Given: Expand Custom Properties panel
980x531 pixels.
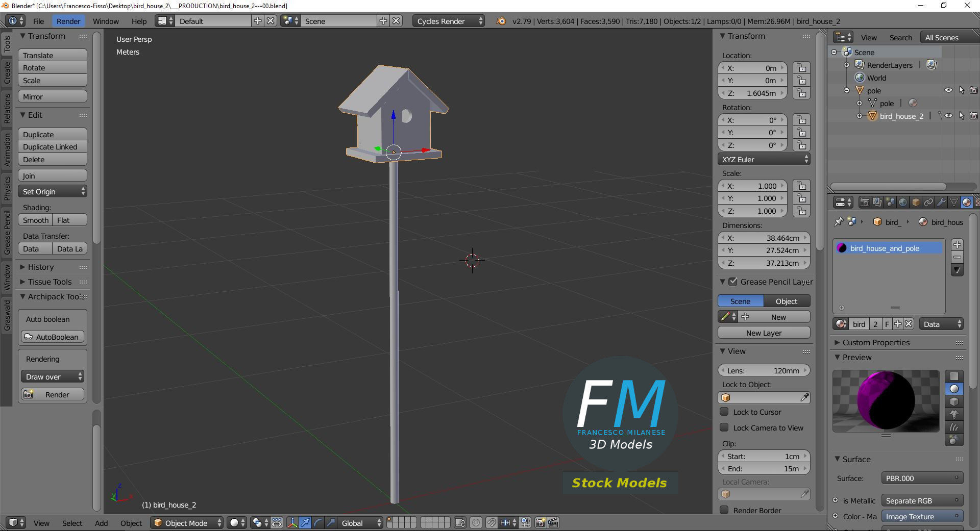Looking at the screenshot, I should click(876, 342).
